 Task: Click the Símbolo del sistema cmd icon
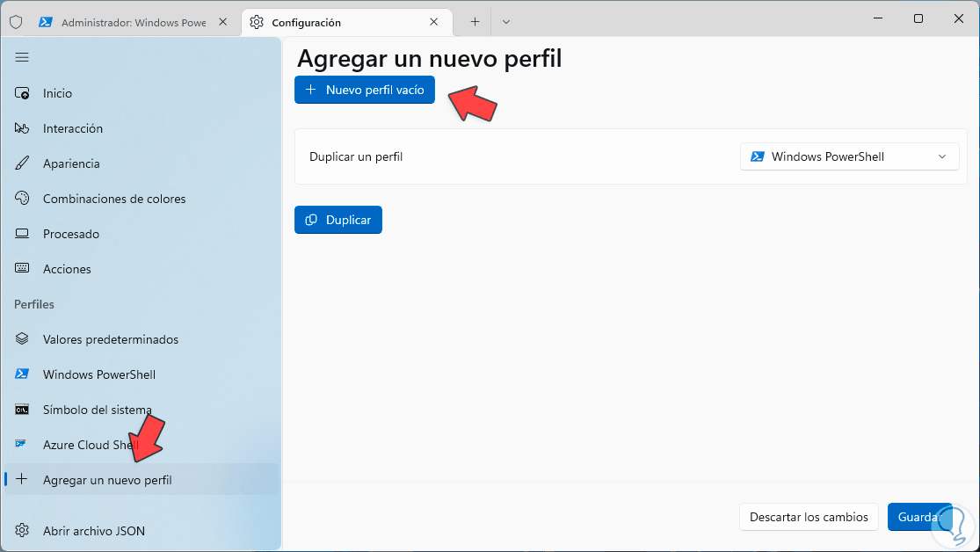pyautogui.click(x=22, y=410)
